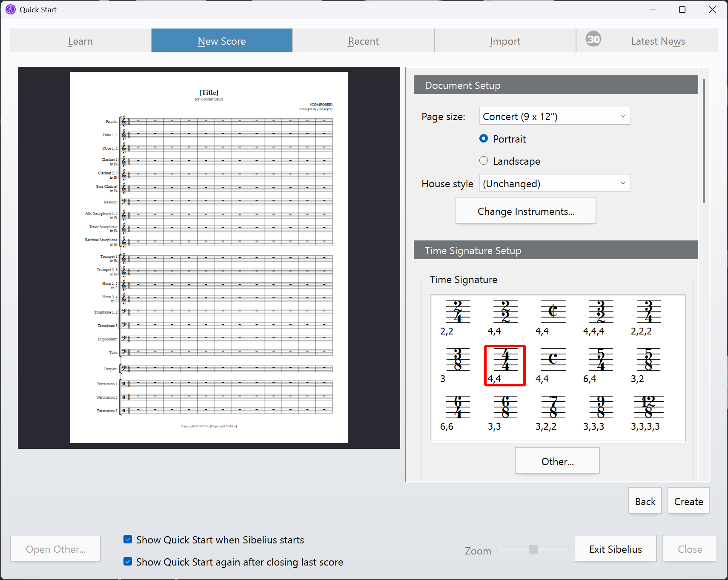
Task: Open the Page size dropdown
Action: click(554, 116)
